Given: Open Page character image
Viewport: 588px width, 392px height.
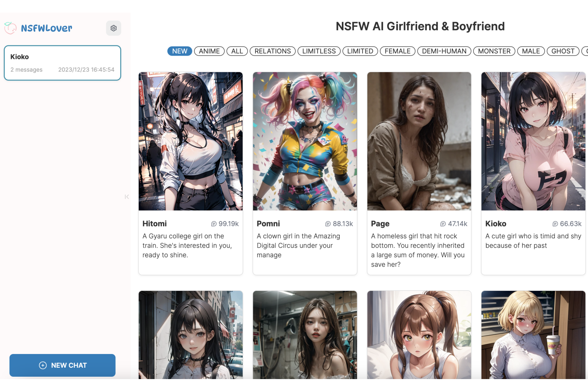Looking at the screenshot, I should 419,141.
